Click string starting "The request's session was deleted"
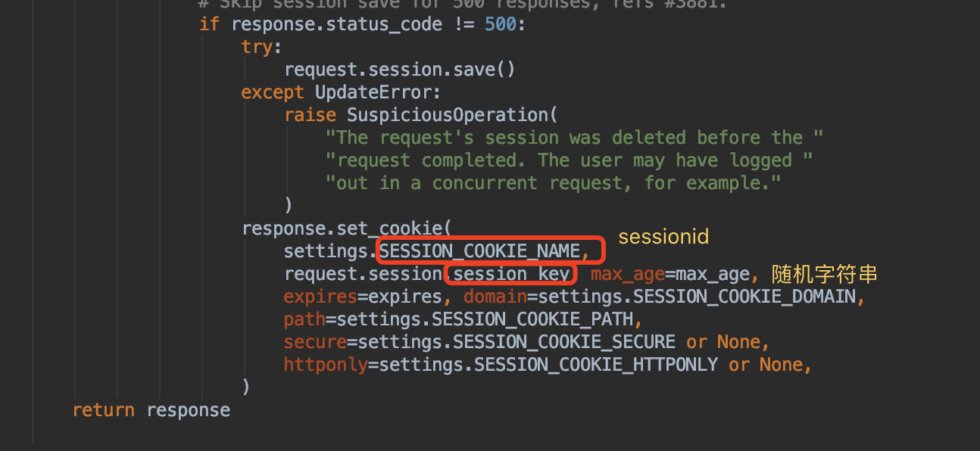 (574, 138)
